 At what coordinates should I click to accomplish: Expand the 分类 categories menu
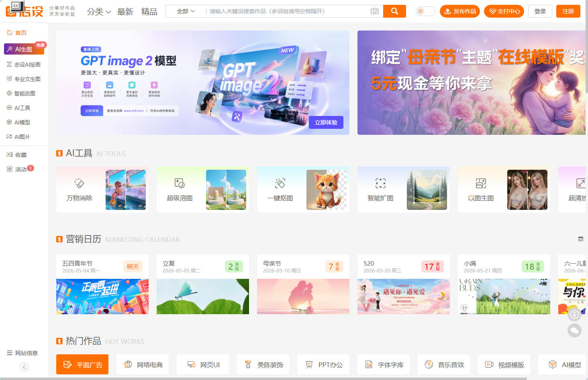pyautogui.click(x=99, y=12)
